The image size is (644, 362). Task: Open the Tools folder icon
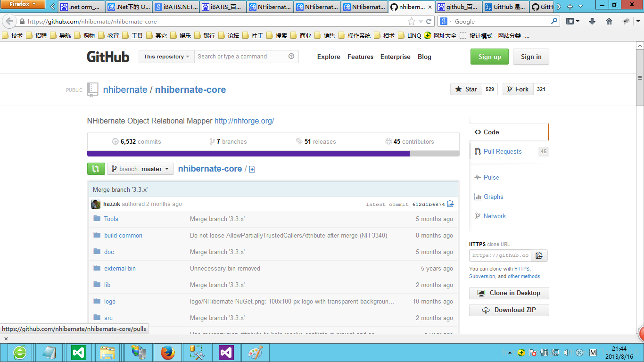point(97,219)
